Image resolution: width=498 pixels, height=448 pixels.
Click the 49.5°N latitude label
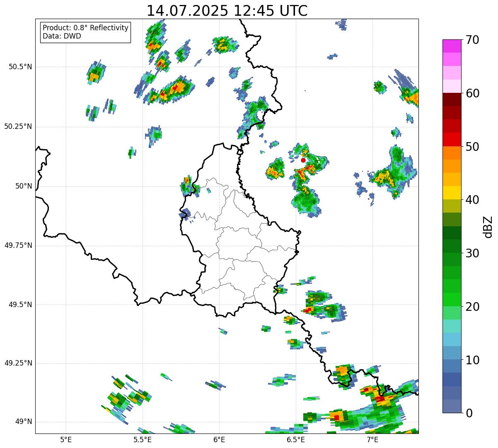pyautogui.click(x=21, y=305)
